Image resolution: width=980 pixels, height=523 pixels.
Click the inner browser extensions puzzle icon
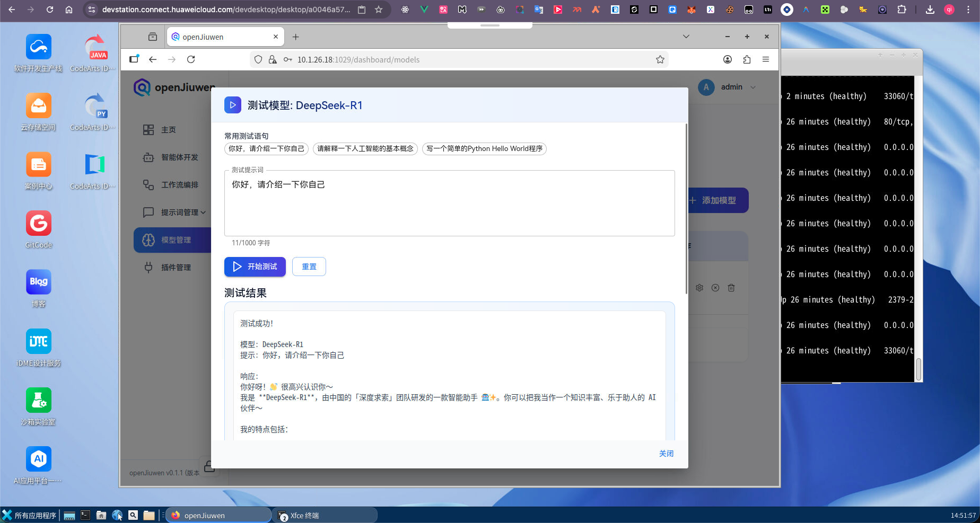[747, 59]
